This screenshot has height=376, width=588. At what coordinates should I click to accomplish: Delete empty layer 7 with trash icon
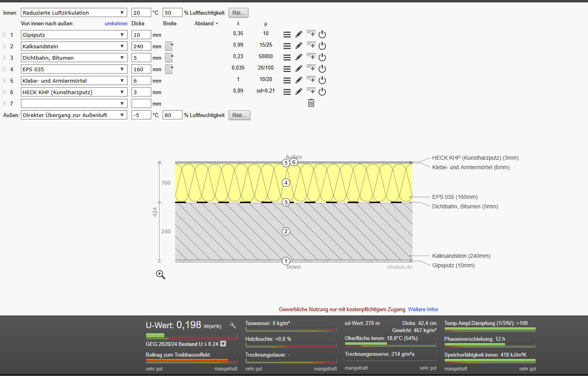(311, 103)
